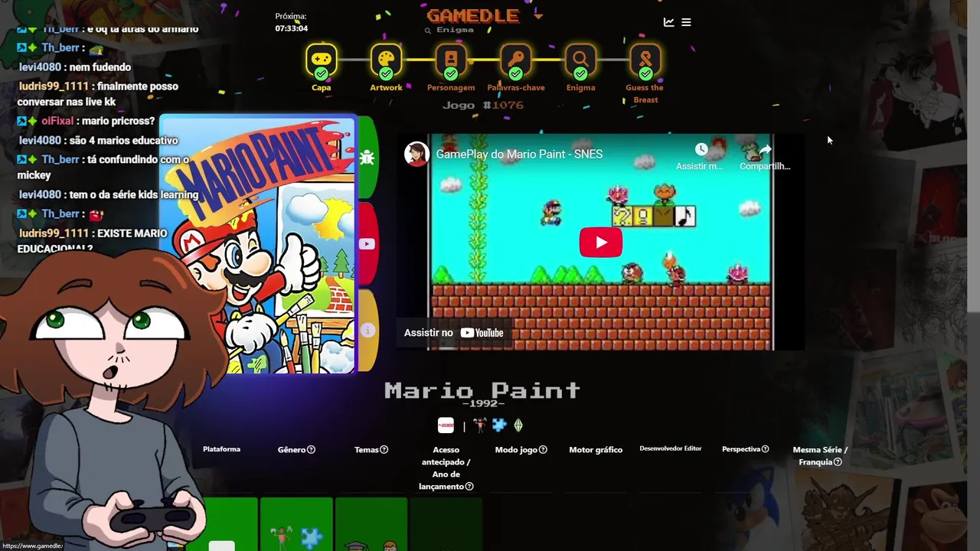Viewport: 980px width, 551px height.
Task: Play the Mario Paint gameplay video
Action: [x=601, y=243]
